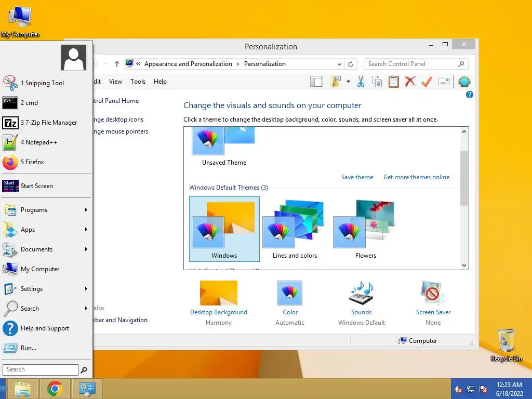Click the Email toolbar icon
Image resolution: width=532 pixels, height=399 pixels.
click(444, 82)
